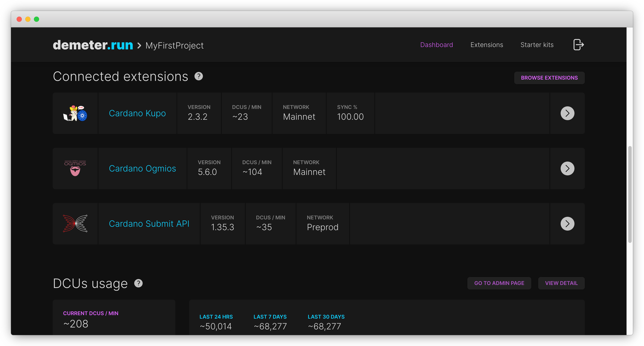This screenshot has height=346, width=644.
Task: Select Last 24 Hrs value ~50,014
Action: (216, 327)
